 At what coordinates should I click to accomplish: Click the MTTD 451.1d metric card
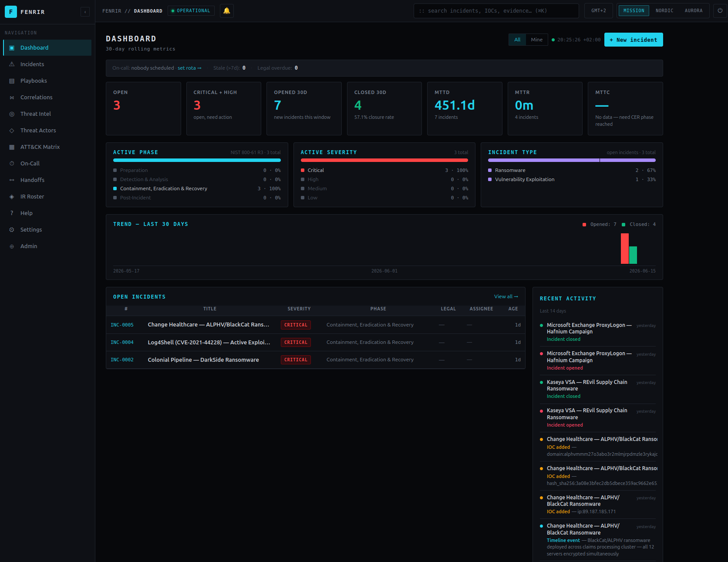465,108
